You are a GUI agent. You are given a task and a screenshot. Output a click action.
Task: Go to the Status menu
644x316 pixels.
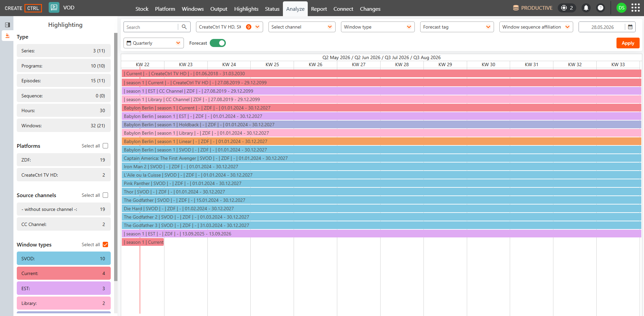click(x=272, y=9)
